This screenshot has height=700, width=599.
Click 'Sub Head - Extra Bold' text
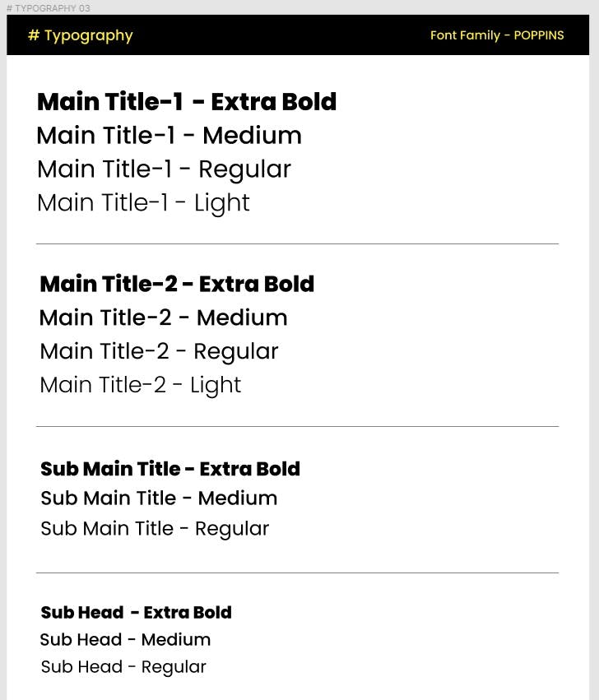point(137,613)
